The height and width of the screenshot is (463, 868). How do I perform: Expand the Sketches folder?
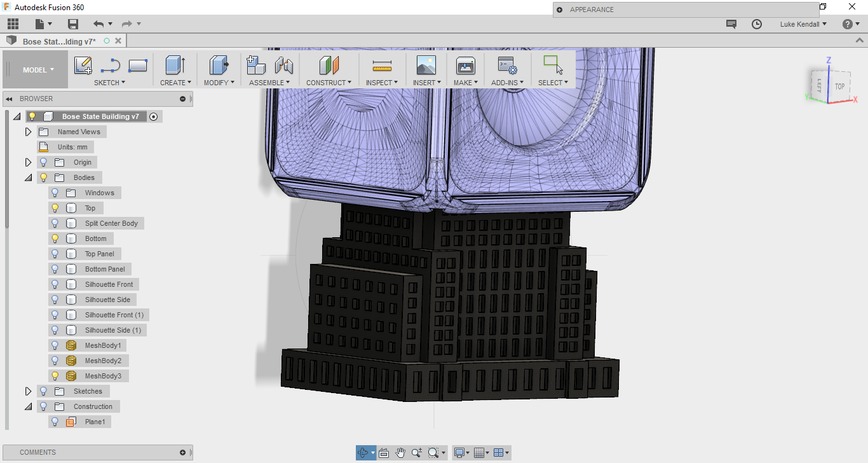point(28,391)
